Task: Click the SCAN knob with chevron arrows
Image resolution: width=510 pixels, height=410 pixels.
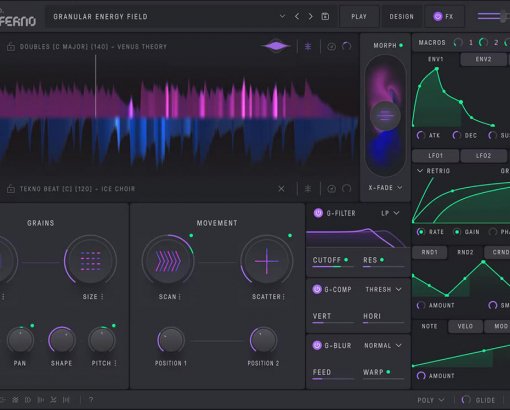Action: coord(168,261)
